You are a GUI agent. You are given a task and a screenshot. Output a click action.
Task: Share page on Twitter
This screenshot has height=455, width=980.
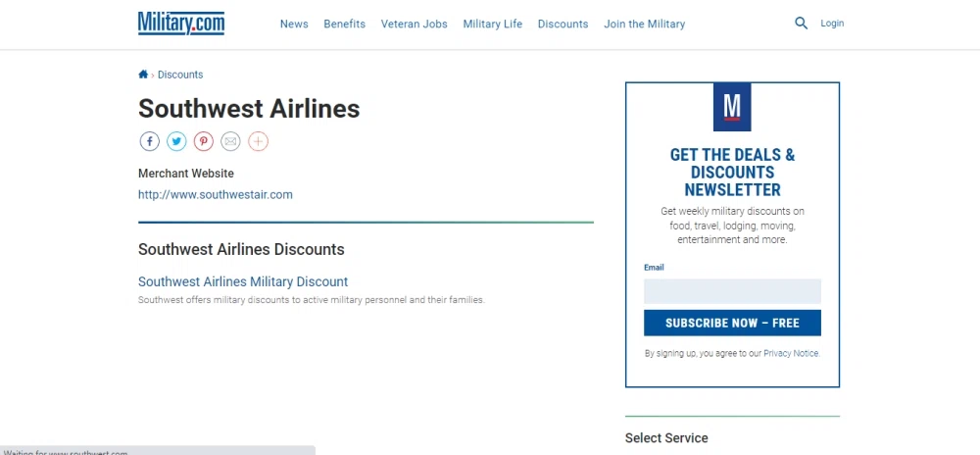coord(176,141)
